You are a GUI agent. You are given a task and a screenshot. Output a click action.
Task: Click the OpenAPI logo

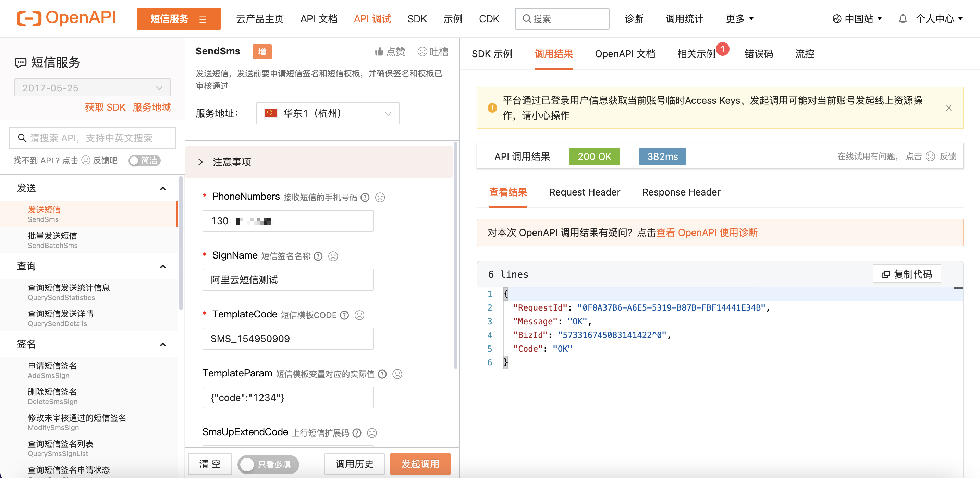pyautogui.click(x=66, y=18)
